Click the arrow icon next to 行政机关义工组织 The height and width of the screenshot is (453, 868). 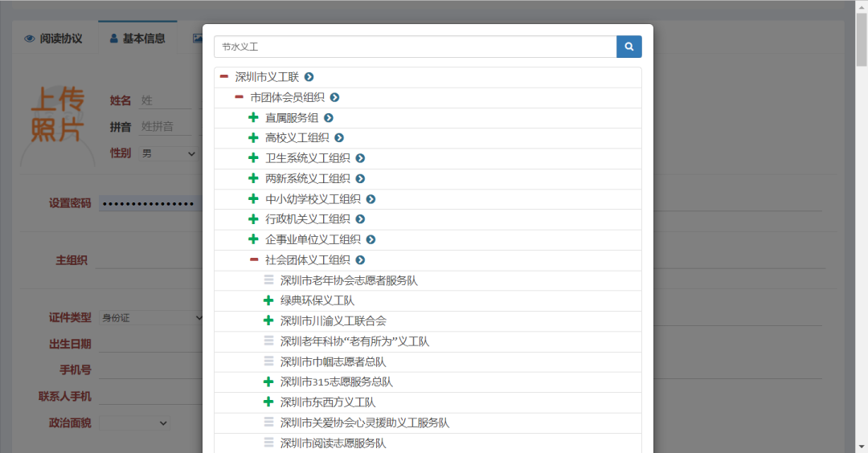coord(360,219)
